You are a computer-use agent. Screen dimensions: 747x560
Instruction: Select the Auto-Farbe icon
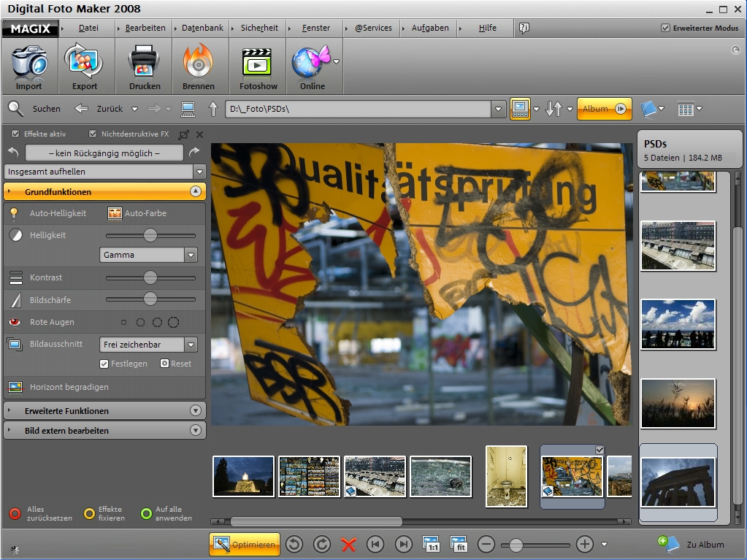point(115,213)
